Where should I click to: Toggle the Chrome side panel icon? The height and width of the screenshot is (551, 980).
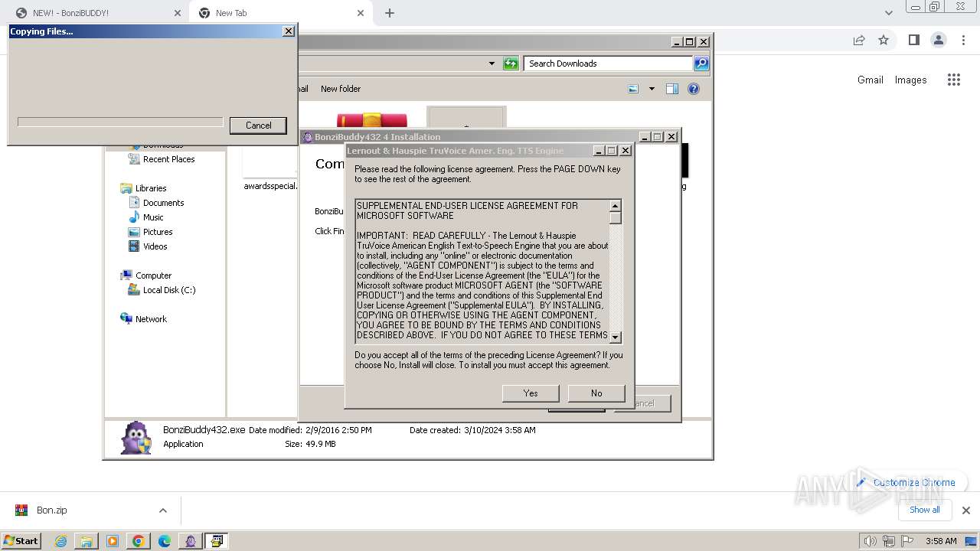[913, 40]
